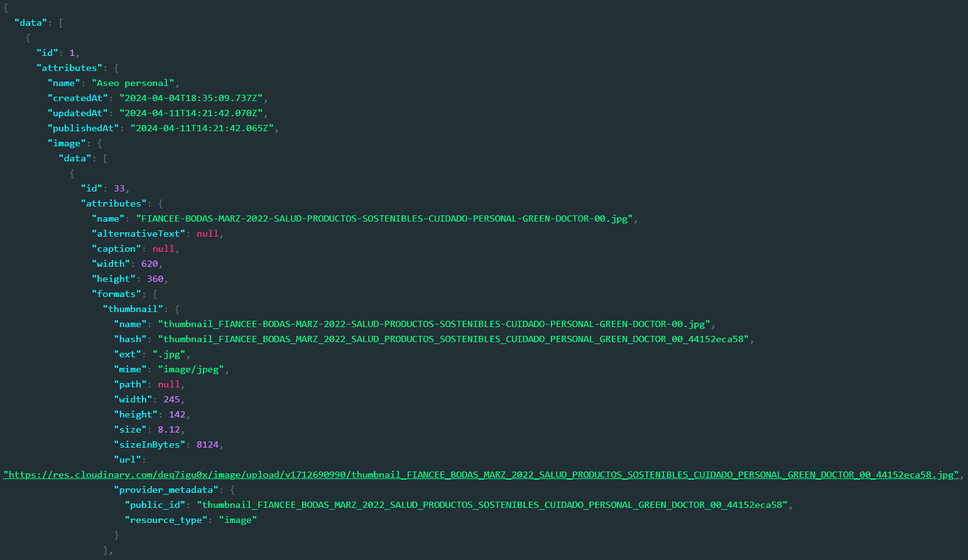Click the ".jpg" ext value
The image size is (968, 560).
tap(168, 354)
